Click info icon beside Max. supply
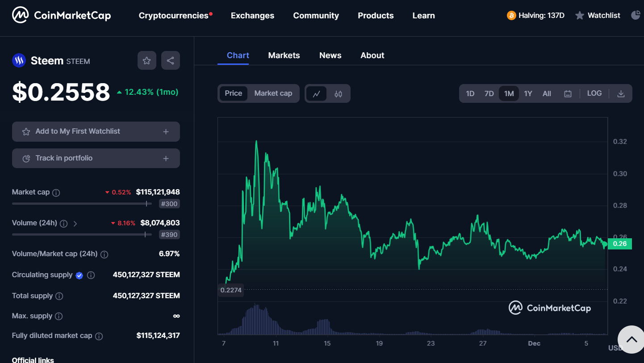The width and height of the screenshot is (644, 363). coord(59,317)
